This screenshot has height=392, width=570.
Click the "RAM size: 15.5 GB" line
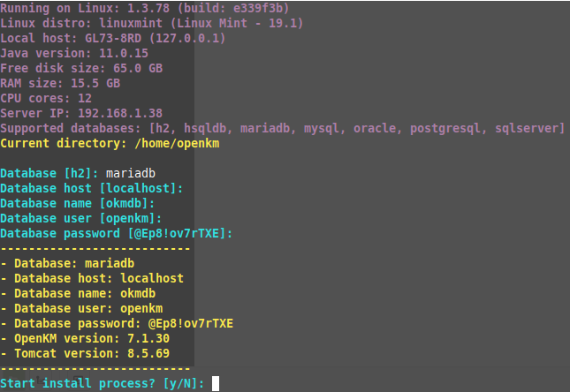(60, 83)
